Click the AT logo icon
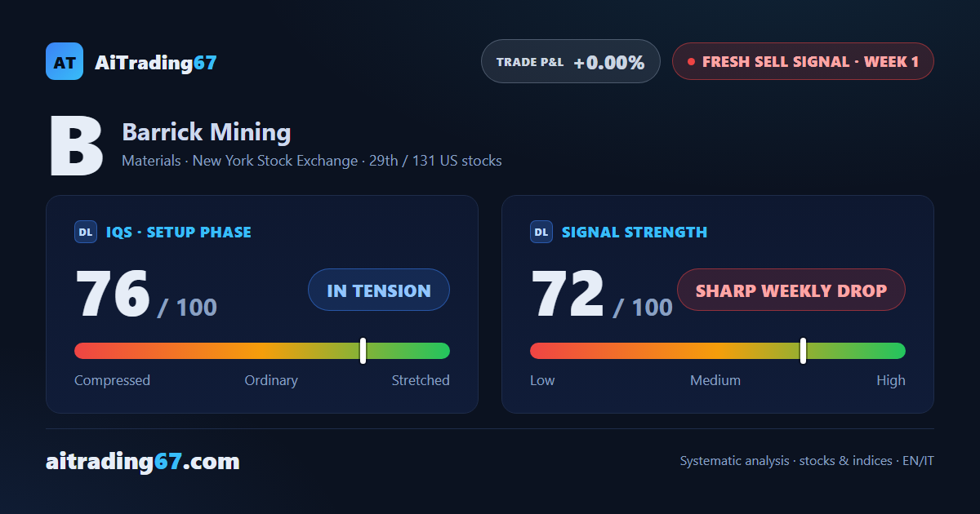Image resolution: width=980 pixels, height=514 pixels. pos(65,61)
